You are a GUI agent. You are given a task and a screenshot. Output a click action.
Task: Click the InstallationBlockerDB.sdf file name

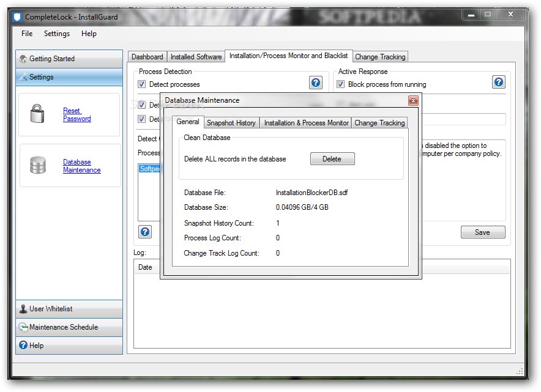[312, 193]
